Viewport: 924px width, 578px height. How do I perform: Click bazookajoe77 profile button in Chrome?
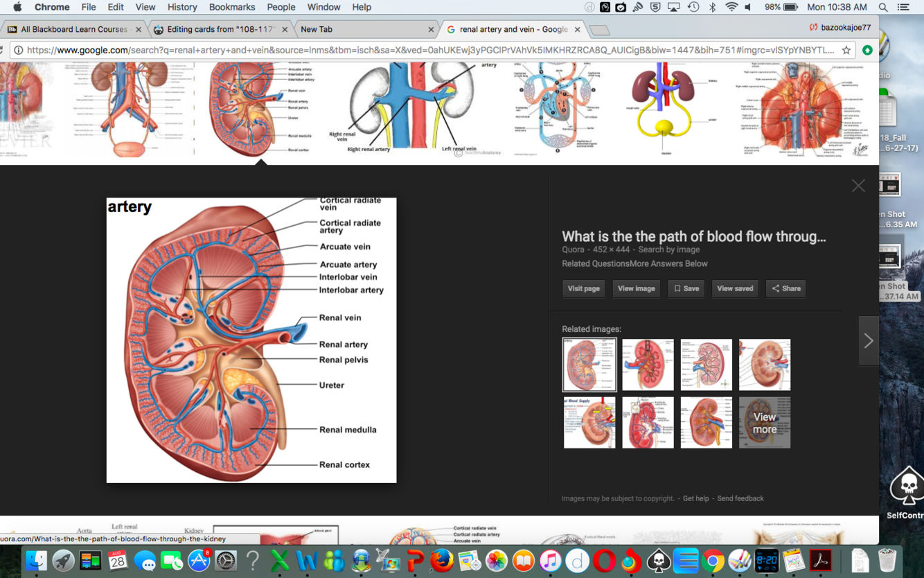point(839,28)
